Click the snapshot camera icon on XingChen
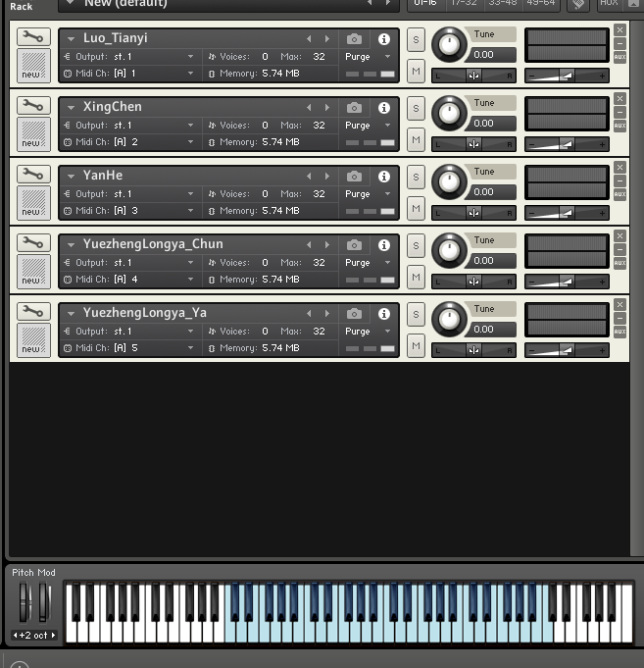 pos(354,108)
